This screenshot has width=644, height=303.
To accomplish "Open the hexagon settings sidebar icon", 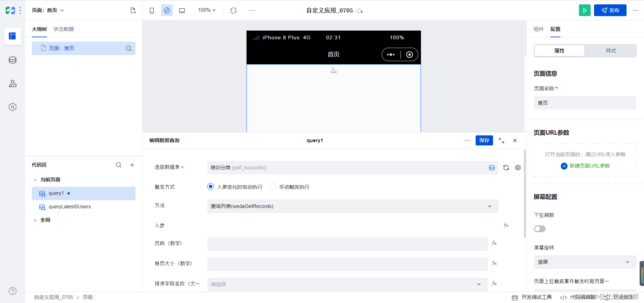I will point(12,107).
